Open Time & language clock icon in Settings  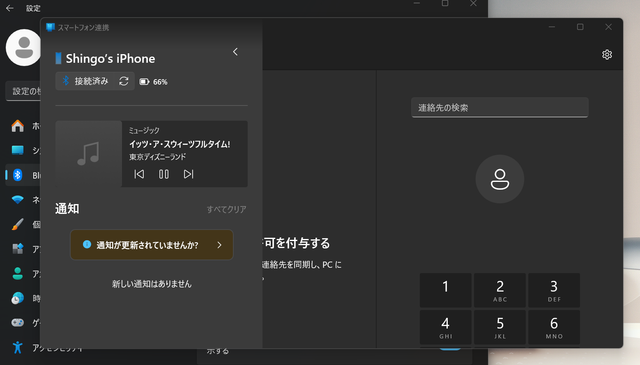pos(18,298)
